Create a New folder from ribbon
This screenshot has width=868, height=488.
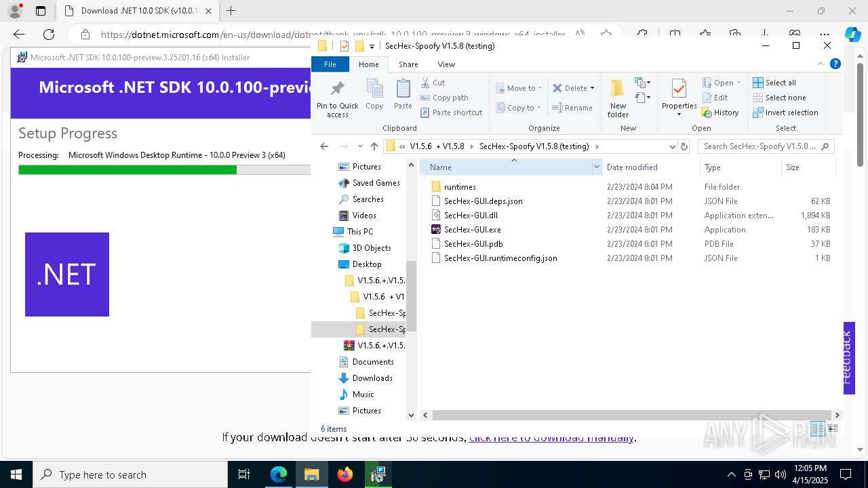pos(618,98)
